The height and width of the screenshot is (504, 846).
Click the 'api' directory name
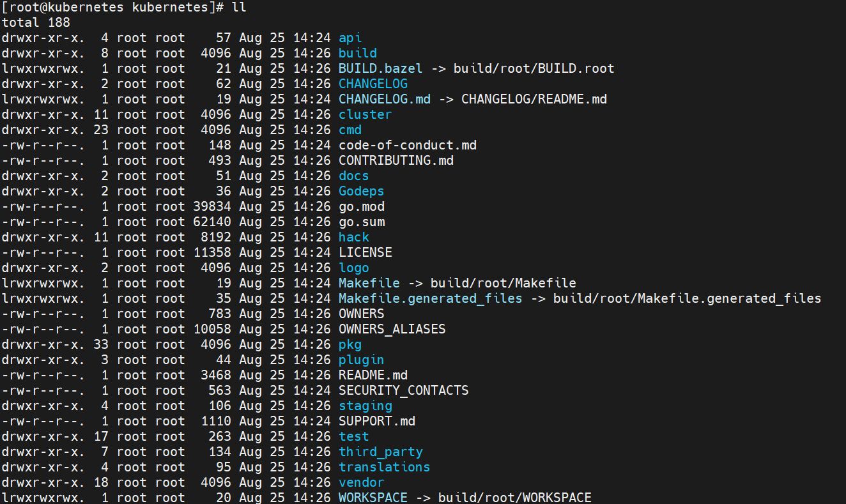pyautogui.click(x=350, y=38)
